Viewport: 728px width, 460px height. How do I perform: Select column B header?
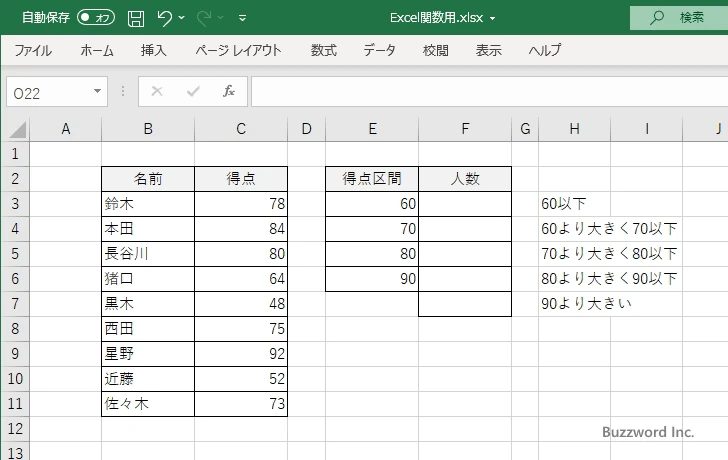pos(148,129)
